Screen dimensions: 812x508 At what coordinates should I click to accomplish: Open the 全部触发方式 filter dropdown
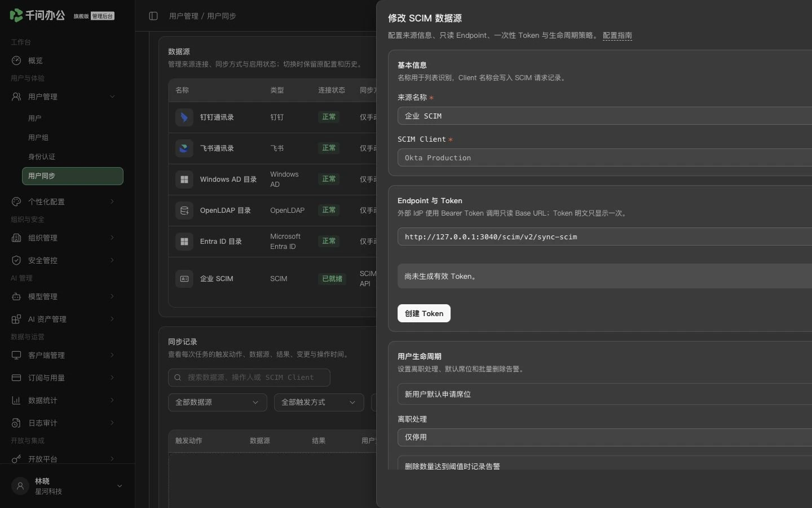[319, 402]
